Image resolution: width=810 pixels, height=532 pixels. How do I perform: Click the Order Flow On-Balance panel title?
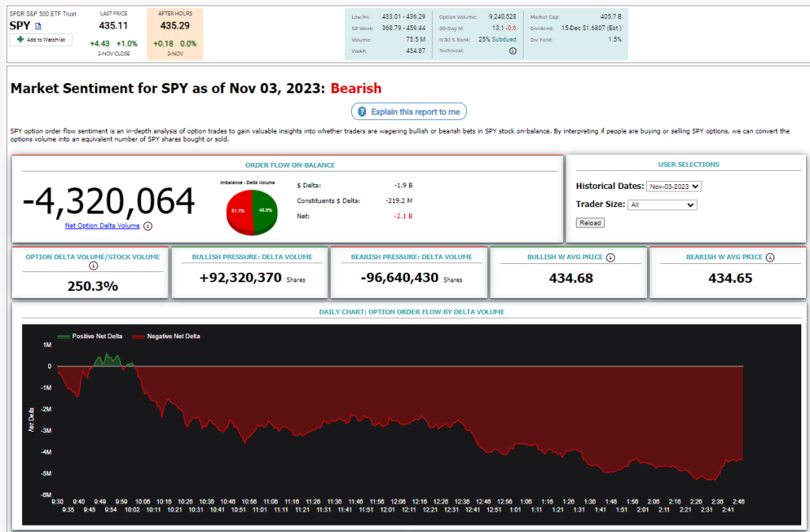click(x=290, y=165)
